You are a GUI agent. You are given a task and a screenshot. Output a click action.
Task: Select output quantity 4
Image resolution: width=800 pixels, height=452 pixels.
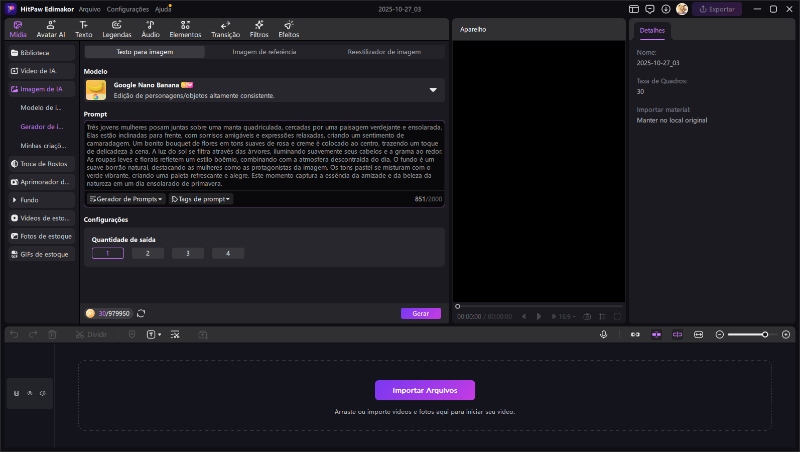click(x=228, y=254)
